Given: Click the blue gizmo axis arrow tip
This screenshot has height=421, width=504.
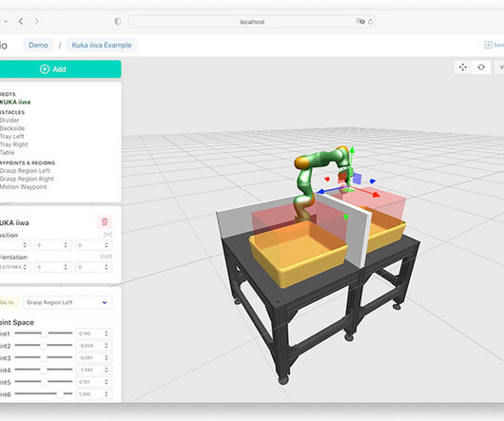Looking at the screenshot, I should 320,192.
